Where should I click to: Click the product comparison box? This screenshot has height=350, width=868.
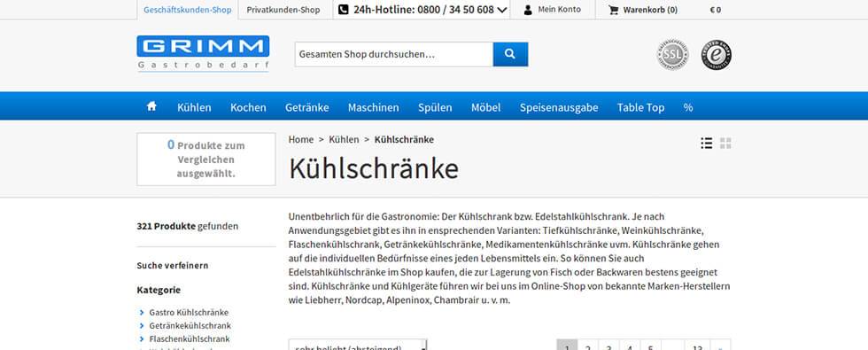tap(205, 159)
